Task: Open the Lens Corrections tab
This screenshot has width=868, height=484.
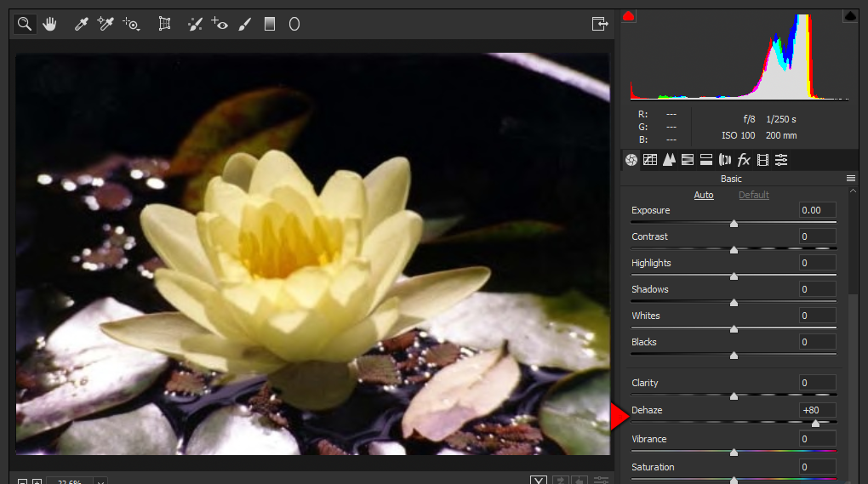Action: 725,159
